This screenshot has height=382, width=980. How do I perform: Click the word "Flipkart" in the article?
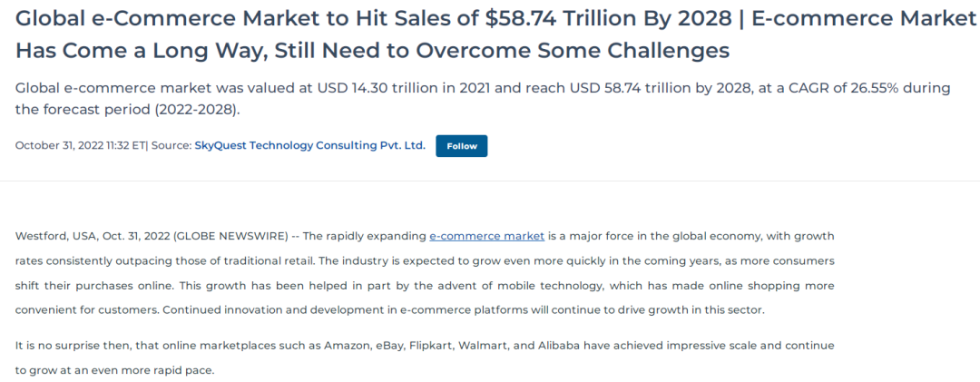pos(432,346)
